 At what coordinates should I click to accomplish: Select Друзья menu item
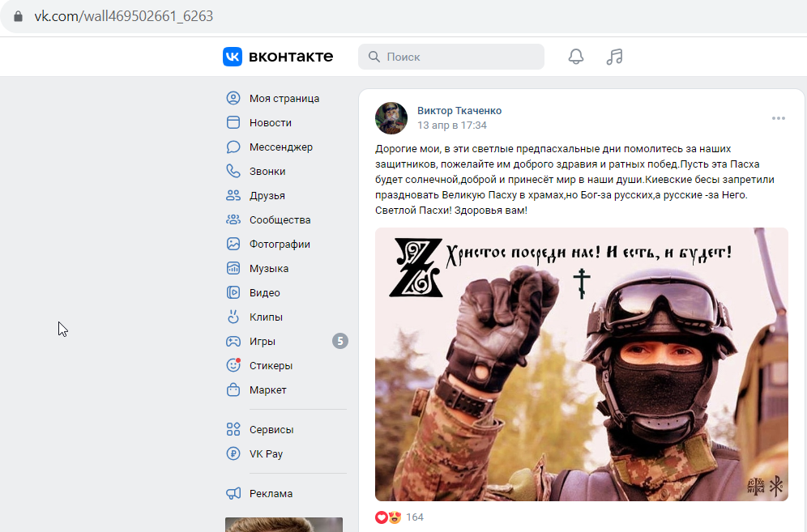coord(267,195)
